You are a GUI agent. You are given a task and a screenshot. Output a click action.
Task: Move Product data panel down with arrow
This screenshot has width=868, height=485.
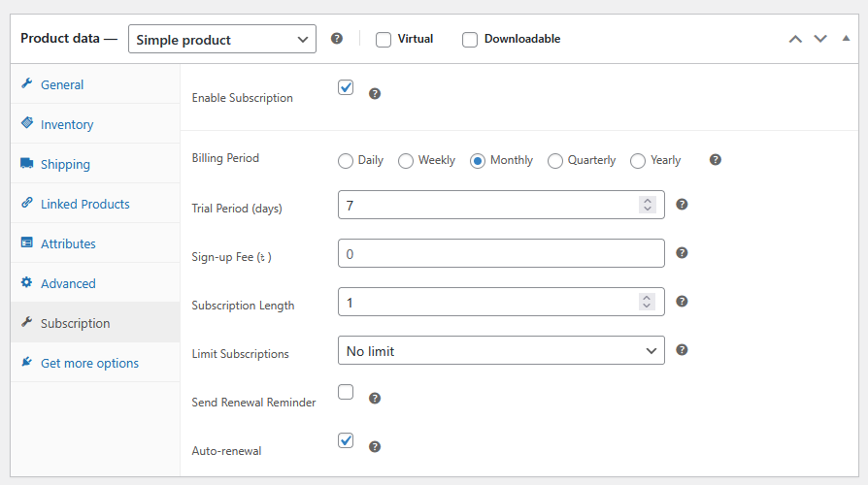820,39
